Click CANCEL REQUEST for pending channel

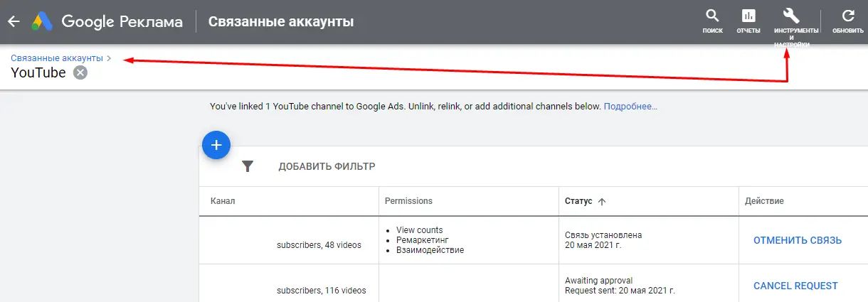click(x=795, y=286)
